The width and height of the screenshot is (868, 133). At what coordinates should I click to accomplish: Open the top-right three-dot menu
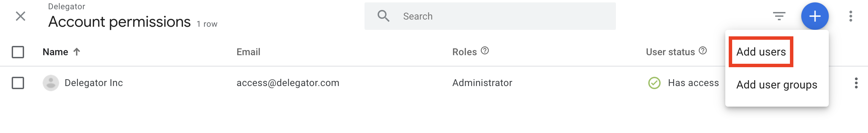[851, 16]
